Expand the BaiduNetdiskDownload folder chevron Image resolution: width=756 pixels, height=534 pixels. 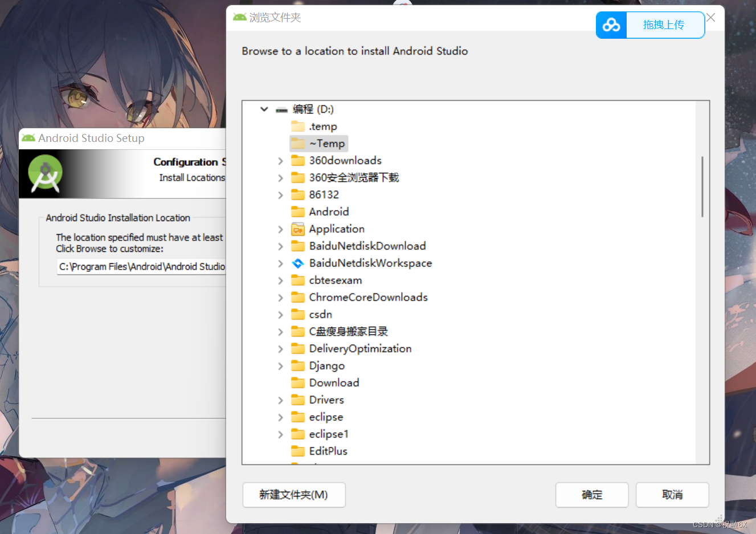(x=280, y=246)
